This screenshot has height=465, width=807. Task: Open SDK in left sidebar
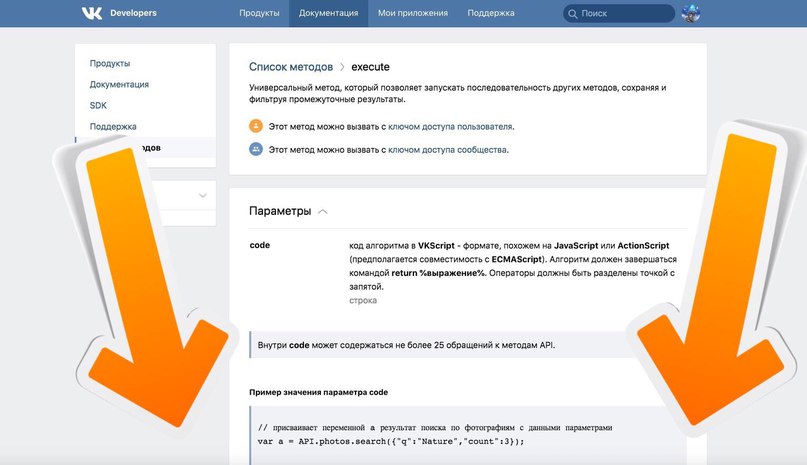tap(98, 106)
